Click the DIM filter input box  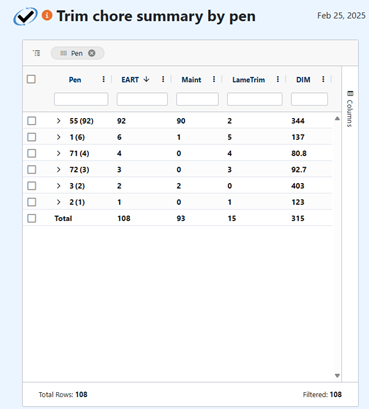(309, 99)
